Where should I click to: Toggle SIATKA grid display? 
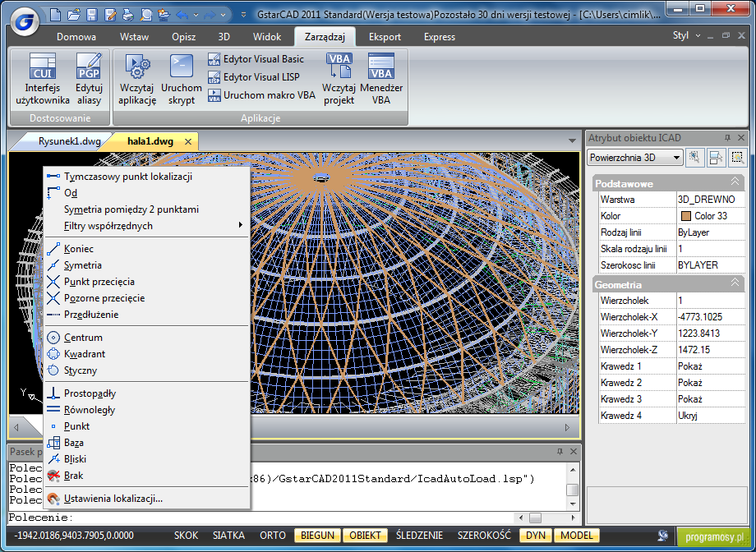(229, 536)
